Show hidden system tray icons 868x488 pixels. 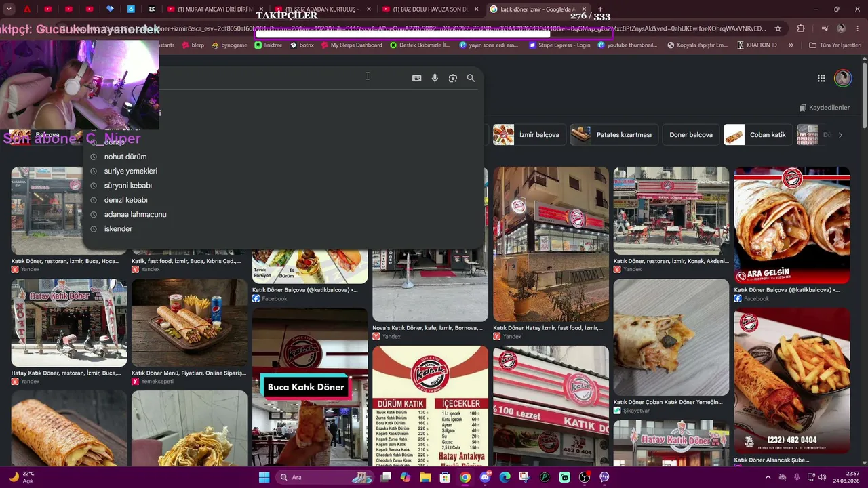[x=768, y=477]
